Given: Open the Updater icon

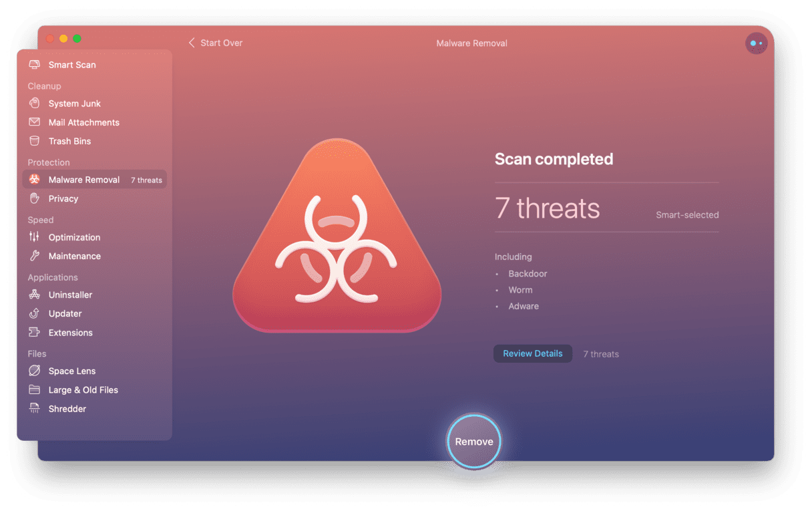Looking at the screenshot, I should click(34, 313).
